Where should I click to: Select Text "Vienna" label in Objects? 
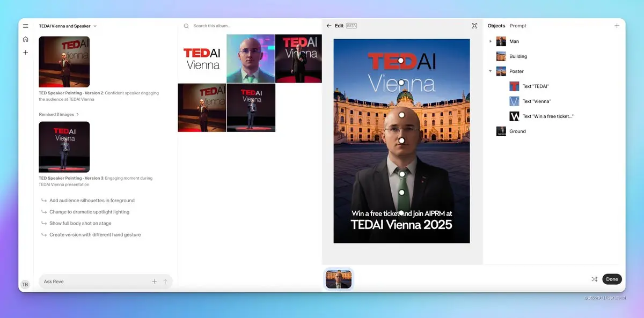coord(537,101)
